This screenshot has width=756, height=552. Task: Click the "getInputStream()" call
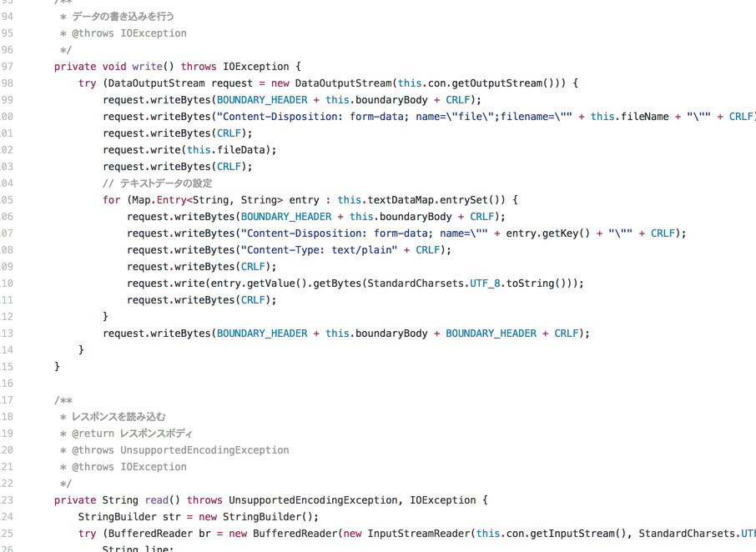(x=578, y=533)
